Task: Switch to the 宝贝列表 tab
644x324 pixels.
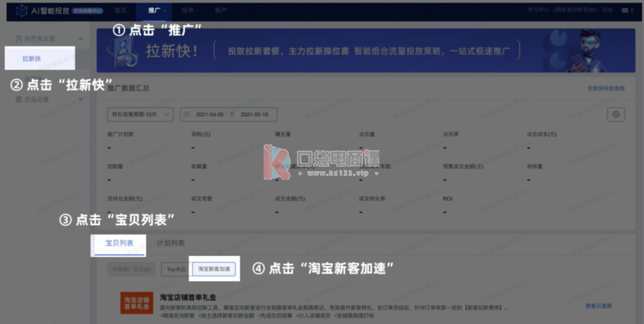Action: tap(119, 243)
